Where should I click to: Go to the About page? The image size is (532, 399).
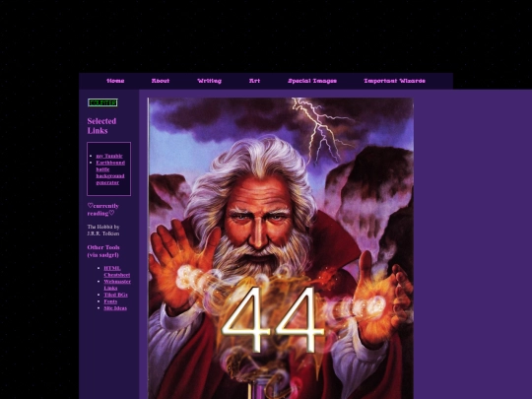[x=161, y=81]
